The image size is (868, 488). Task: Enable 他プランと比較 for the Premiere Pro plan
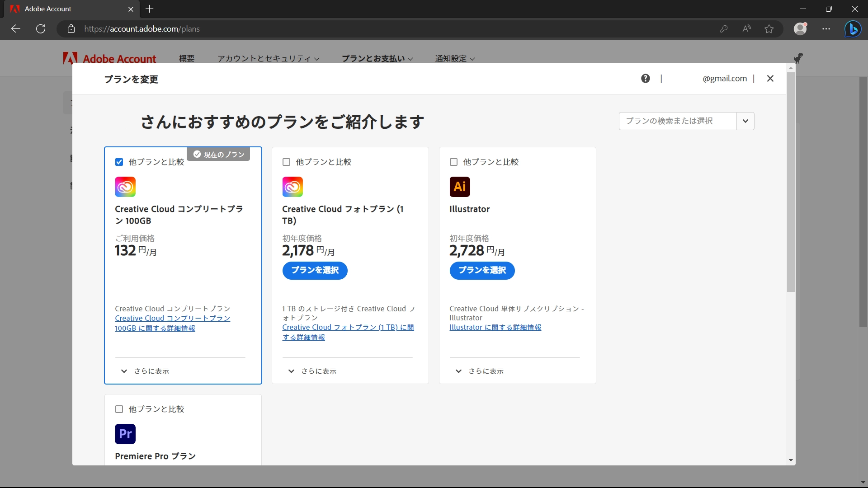click(x=119, y=409)
